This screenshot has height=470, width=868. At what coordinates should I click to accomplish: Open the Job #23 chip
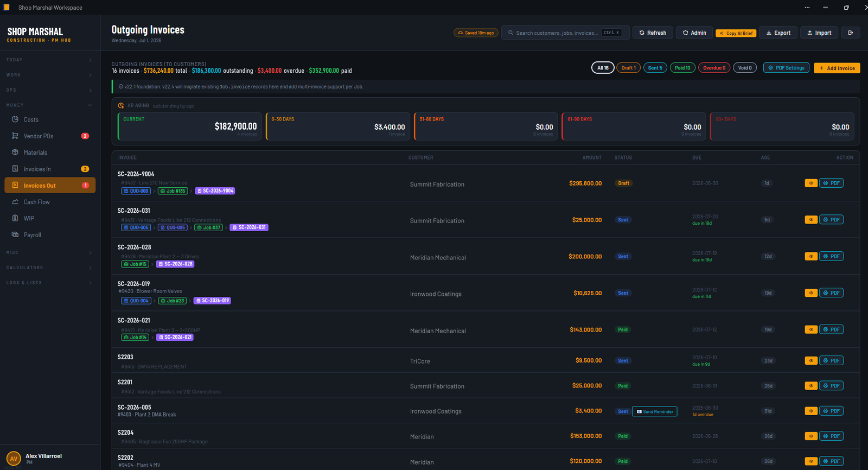(x=173, y=301)
